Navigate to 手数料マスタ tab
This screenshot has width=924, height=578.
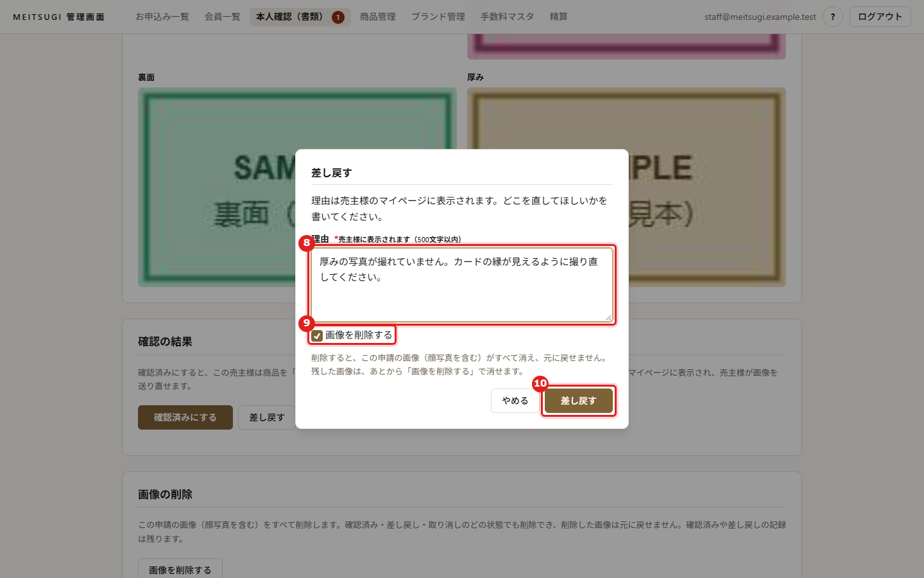coord(508,17)
